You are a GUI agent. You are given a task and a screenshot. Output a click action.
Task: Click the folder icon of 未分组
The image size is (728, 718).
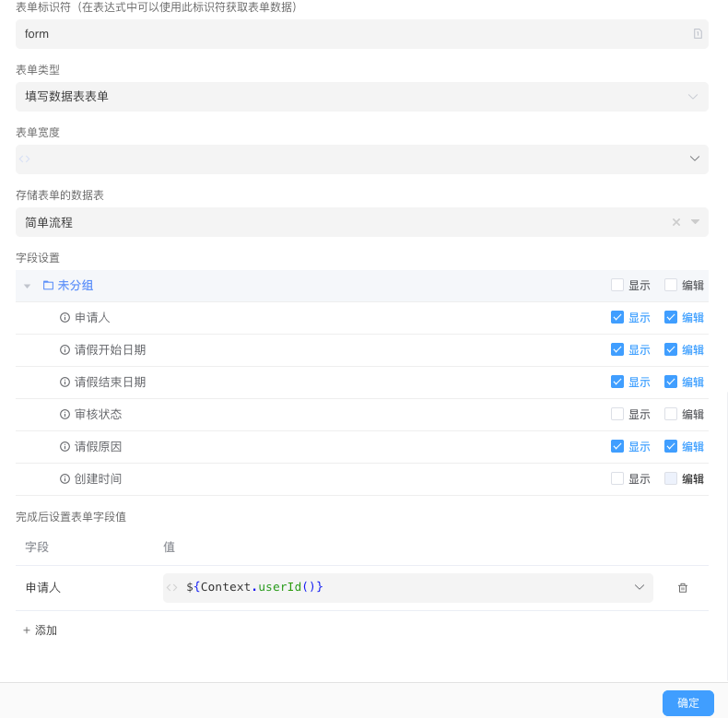pos(48,286)
